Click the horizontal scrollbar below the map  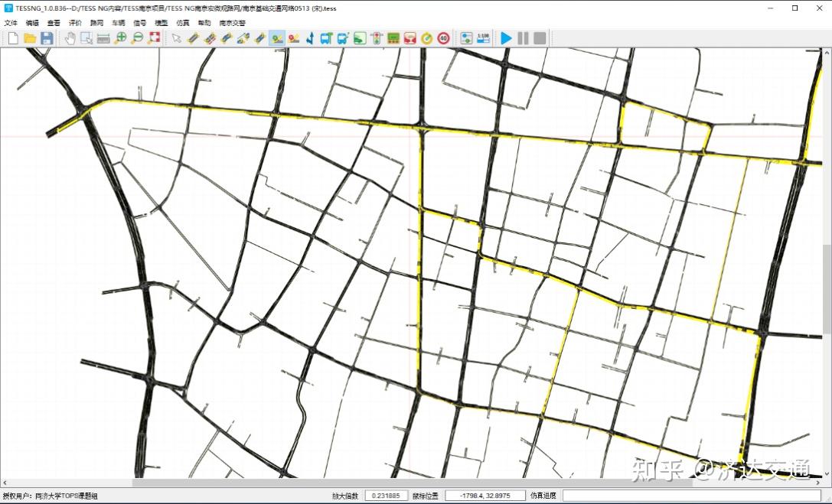pos(413,483)
